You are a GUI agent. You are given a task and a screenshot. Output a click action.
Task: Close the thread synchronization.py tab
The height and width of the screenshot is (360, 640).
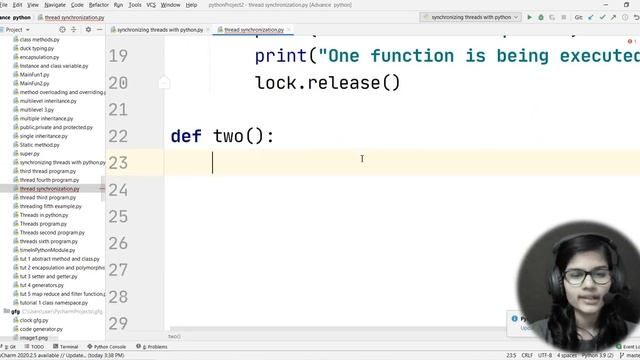coord(289,30)
